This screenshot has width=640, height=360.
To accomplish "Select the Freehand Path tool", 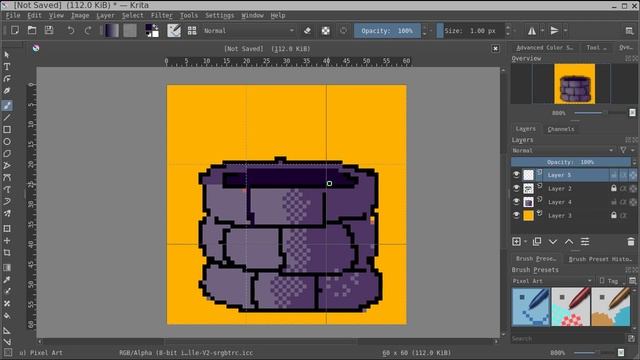I will (7, 189).
